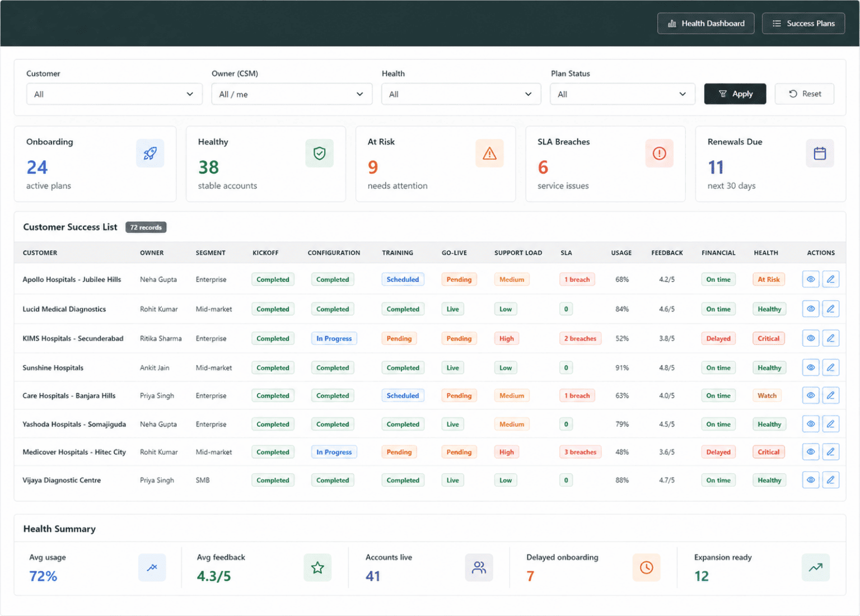Click the 2 breaches SLA badge
The height and width of the screenshot is (616, 860).
581,338
